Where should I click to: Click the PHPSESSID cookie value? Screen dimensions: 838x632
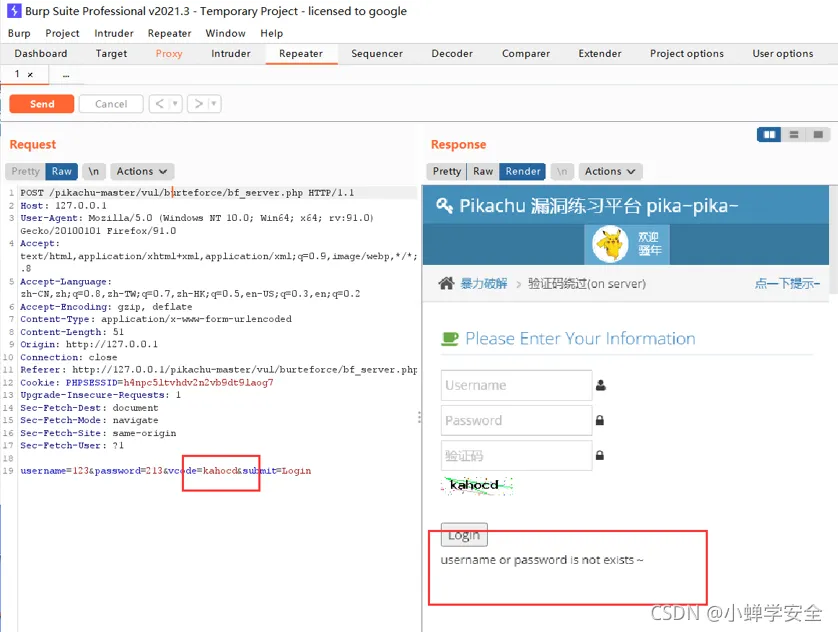pyautogui.click(x=198, y=383)
